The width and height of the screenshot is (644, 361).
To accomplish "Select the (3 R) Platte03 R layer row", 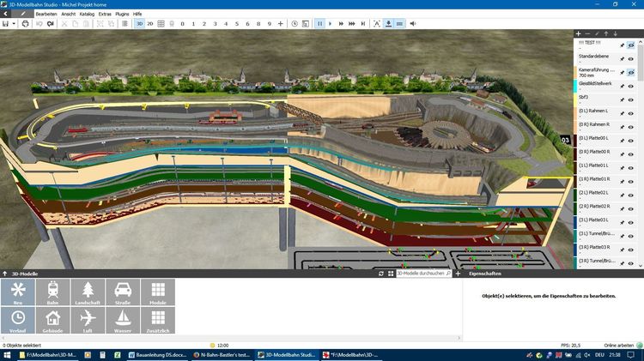I will tap(606, 250).
